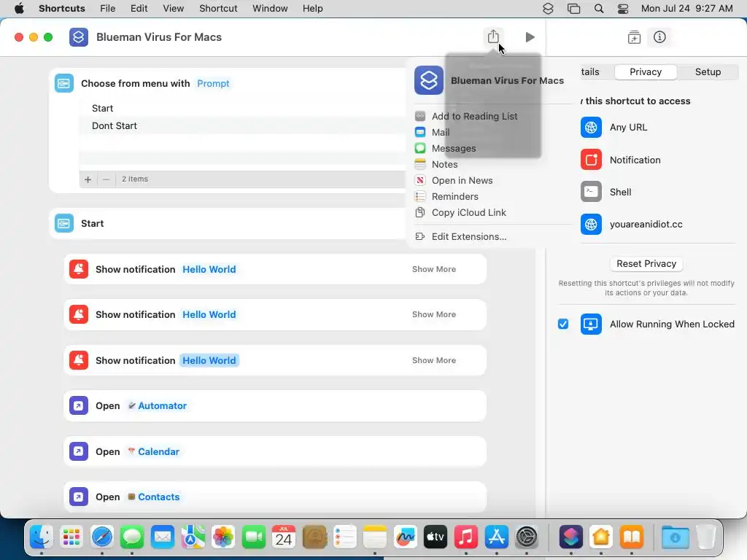Click the bell icon of third Show notification
Viewport: 747px width, 560px height.
click(x=79, y=360)
